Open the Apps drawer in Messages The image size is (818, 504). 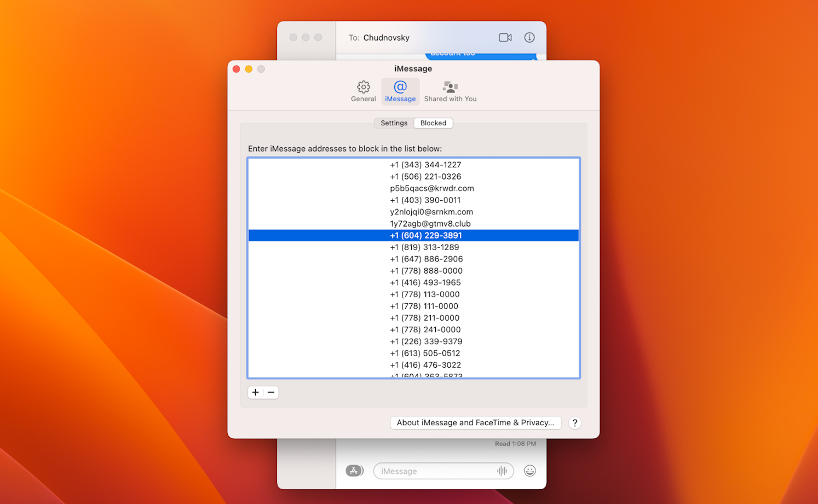[x=354, y=471]
